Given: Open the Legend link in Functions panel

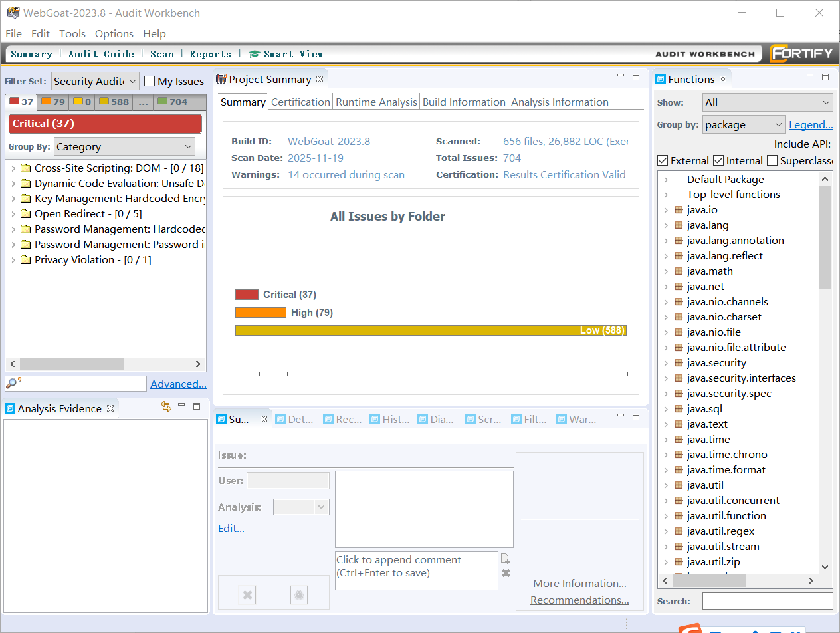Looking at the screenshot, I should tap(810, 124).
